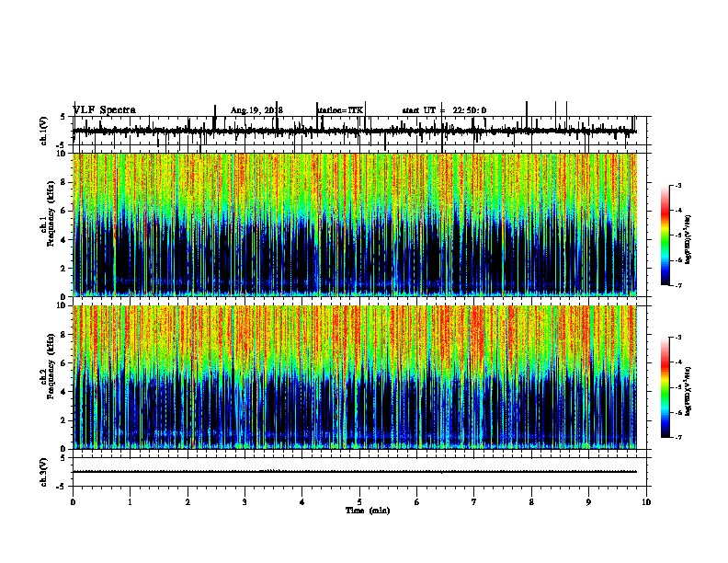Click tick label "3" on the Time axis
This screenshot has width=728, height=563.
(245, 502)
